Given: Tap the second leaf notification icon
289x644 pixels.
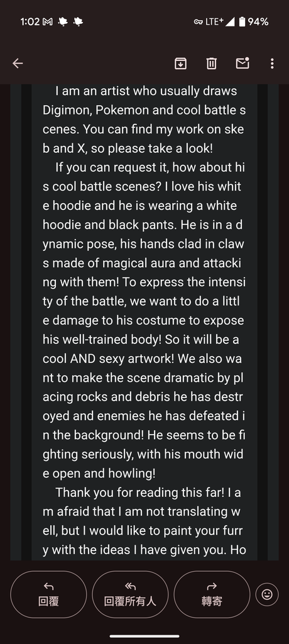Looking at the screenshot, I should pyautogui.click(x=77, y=22).
